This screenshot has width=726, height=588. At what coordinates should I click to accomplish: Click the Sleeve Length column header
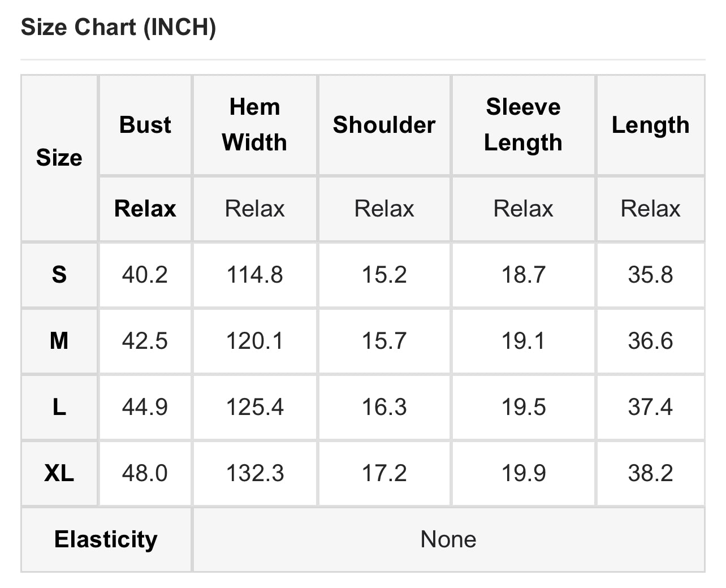coord(523,125)
